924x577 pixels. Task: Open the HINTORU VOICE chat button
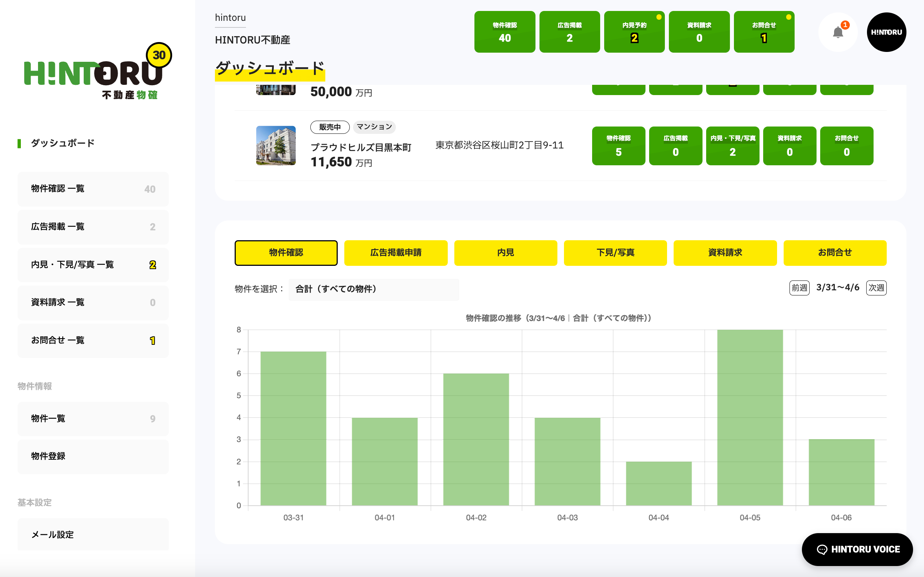[857, 549]
